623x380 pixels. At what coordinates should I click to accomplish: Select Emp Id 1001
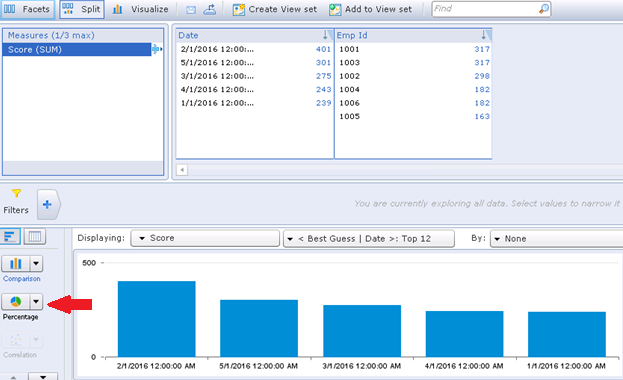(x=413, y=49)
